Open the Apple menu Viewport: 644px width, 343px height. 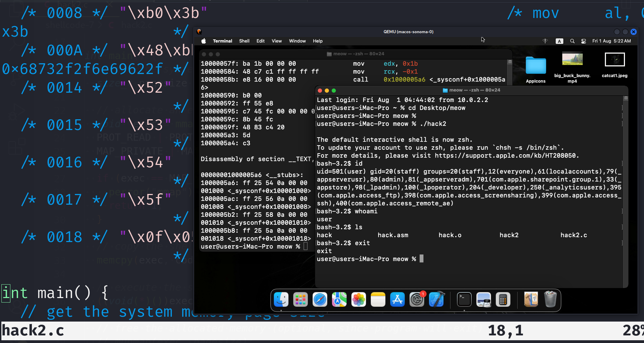pyautogui.click(x=204, y=41)
